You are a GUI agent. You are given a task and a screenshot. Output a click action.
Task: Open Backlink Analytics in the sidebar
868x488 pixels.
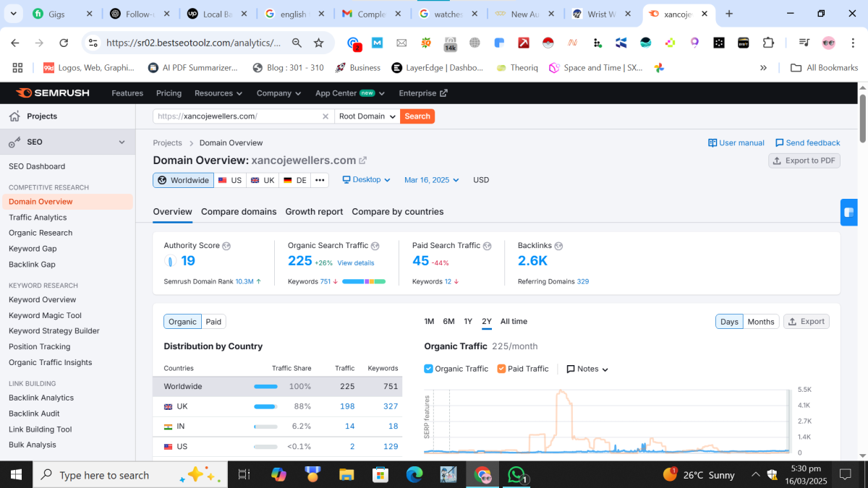point(41,398)
